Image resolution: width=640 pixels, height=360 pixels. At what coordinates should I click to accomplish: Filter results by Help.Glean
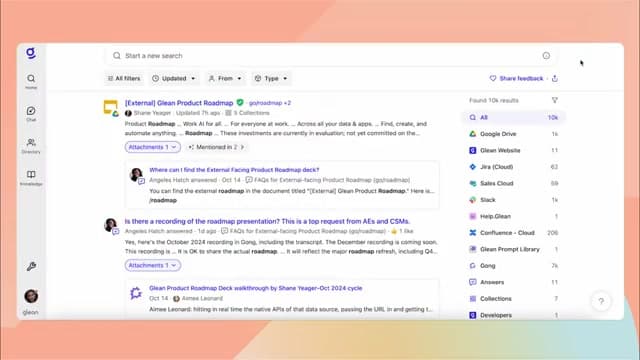coord(513,216)
